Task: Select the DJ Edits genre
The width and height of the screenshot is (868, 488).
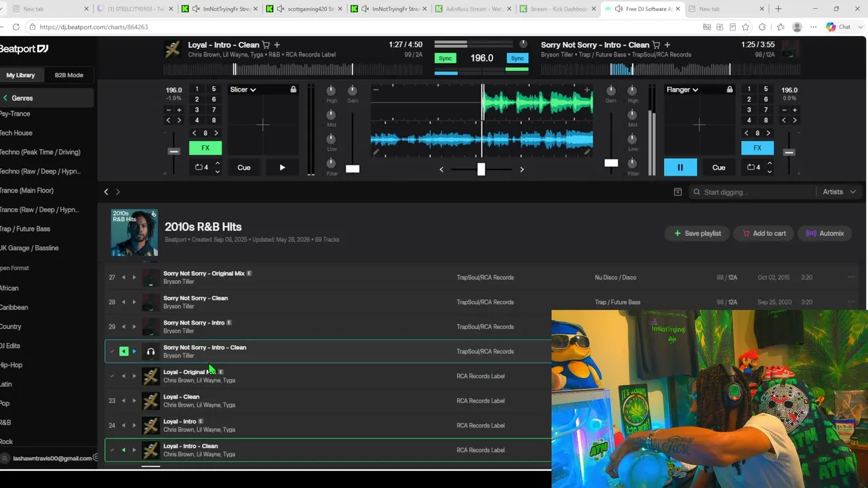Action: (10, 346)
